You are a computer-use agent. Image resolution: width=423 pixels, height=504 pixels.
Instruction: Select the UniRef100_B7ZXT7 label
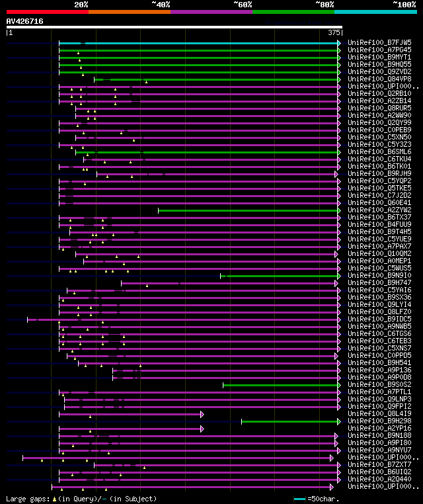(379, 464)
